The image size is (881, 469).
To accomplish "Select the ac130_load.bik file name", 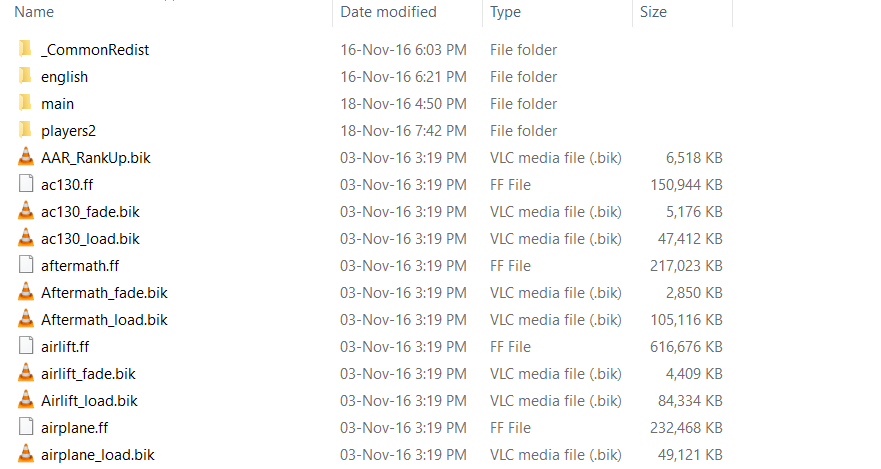I will click(90, 239).
